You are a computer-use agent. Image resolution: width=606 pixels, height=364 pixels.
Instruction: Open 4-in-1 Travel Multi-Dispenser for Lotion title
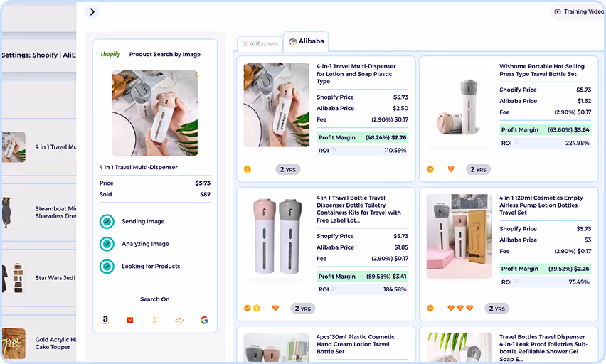pos(356,74)
